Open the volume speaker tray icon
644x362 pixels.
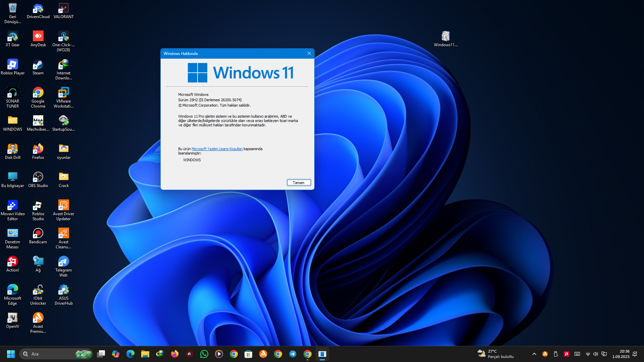[596, 354]
